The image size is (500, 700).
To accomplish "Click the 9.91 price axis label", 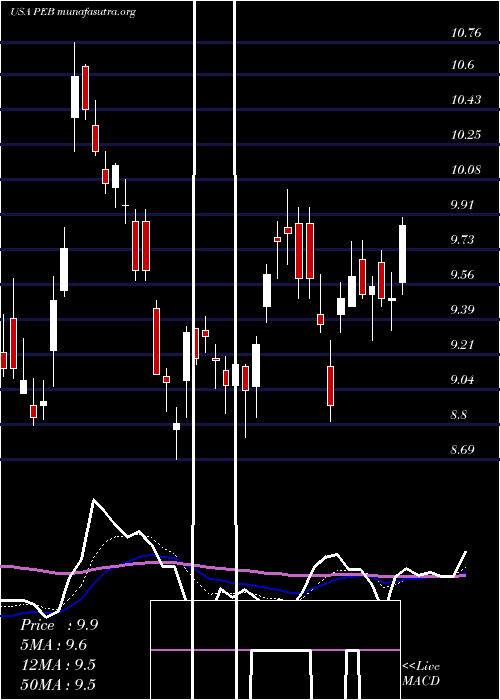I will pyautogui.click(x=462, y=205).
